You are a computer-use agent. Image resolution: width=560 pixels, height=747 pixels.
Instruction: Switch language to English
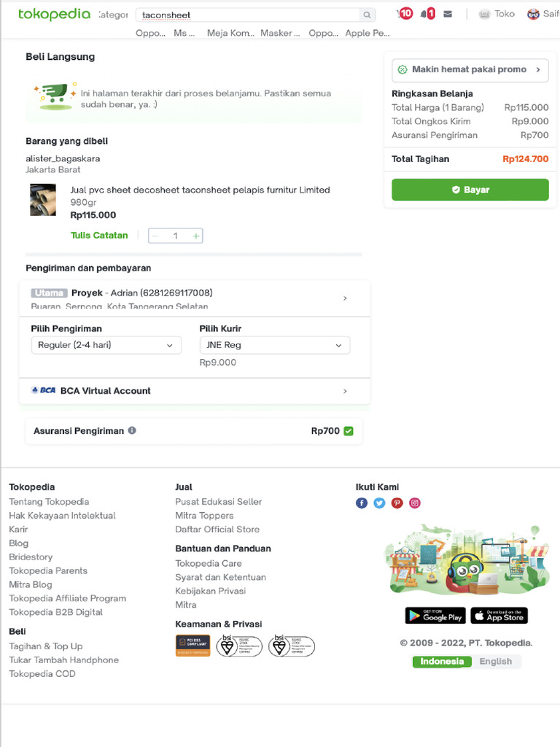496,662
